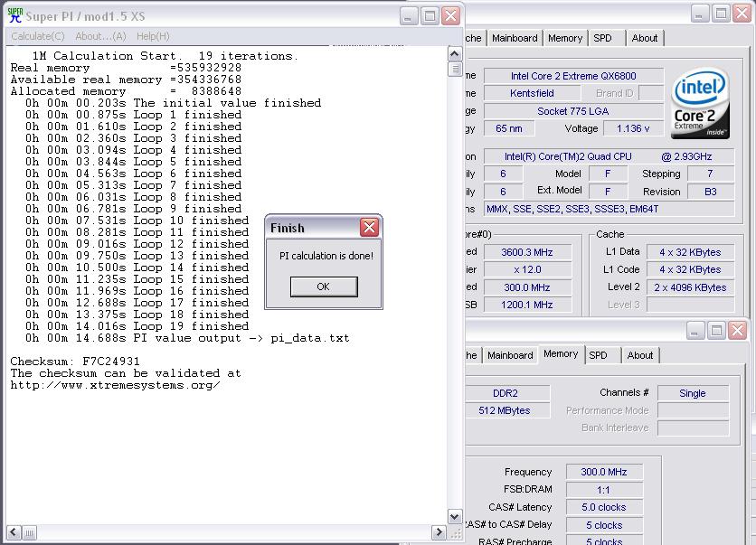Click OK in the Finish dialog

click(324, 287)
